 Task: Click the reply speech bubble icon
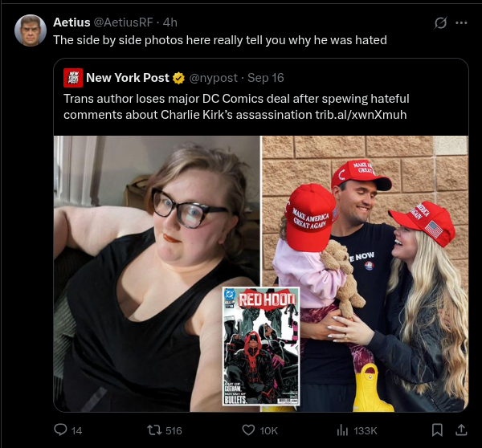click(x=60, y=430)
